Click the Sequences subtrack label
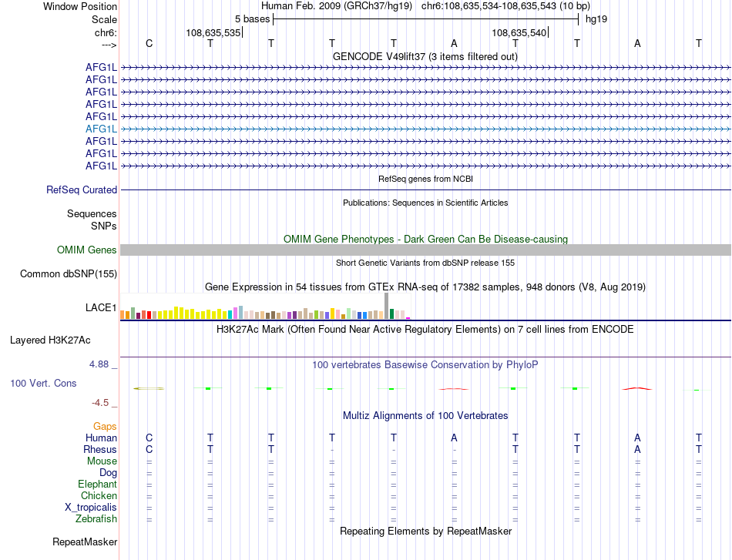The height and width of the screenshot is (560, 732). (92, 213)
